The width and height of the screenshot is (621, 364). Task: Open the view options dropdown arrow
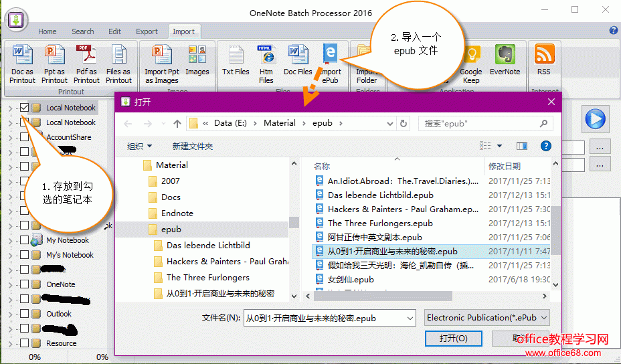[x=499, y=146]
